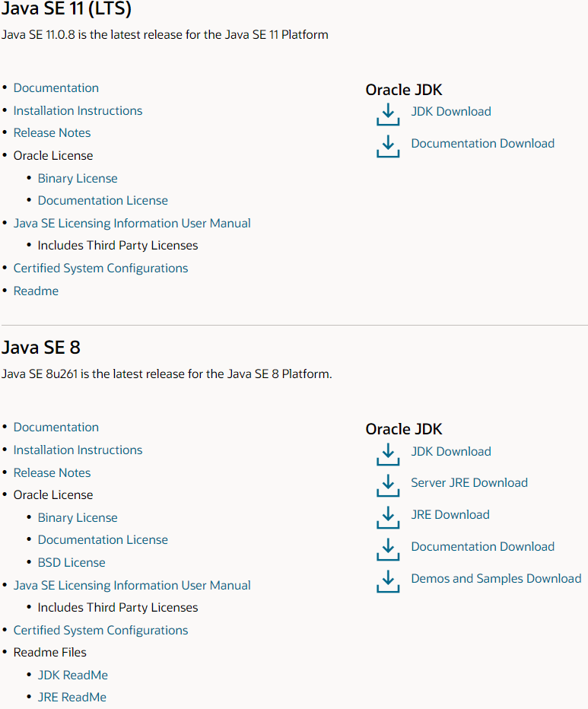Screen dimensions: 588x709
Task: View Release Notes for Java SE 8
Action: point(52,472)
